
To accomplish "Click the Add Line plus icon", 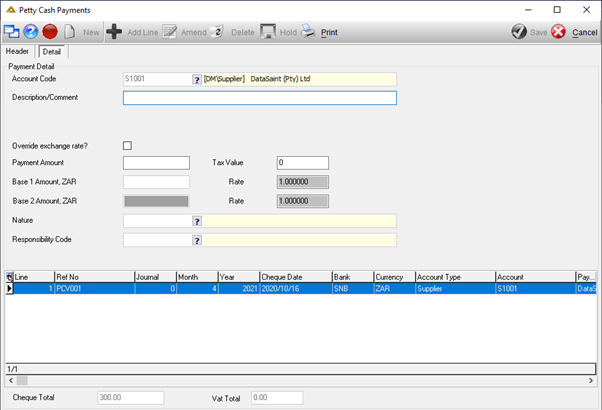I will pos(114,31).
